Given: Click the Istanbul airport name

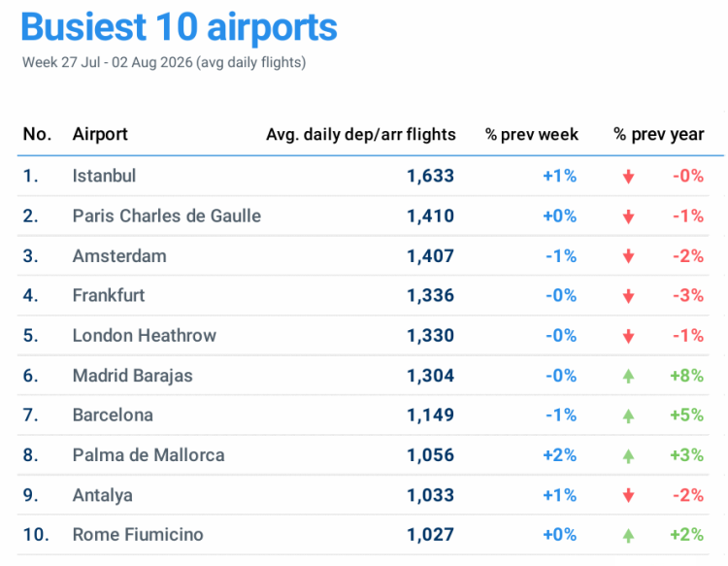Looking at the screenshot, I should [x=104, y=176].
